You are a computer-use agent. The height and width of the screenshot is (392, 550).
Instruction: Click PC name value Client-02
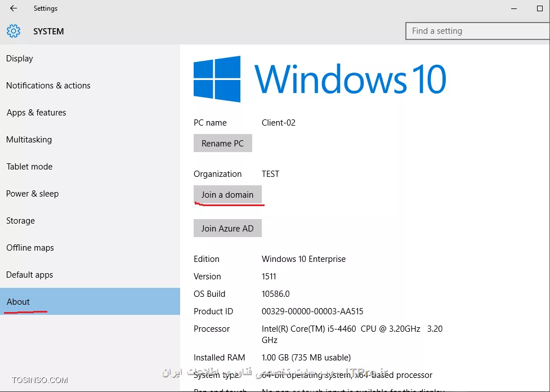[279, 122]
